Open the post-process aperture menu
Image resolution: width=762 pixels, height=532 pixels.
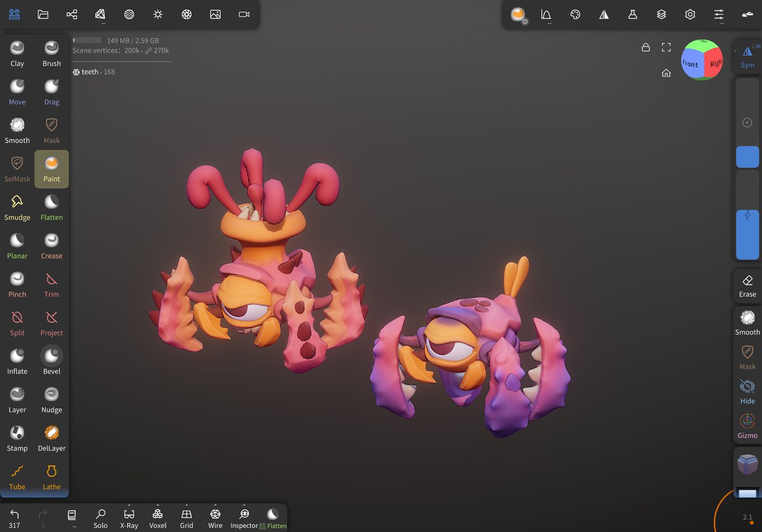(x=187, y=14)
